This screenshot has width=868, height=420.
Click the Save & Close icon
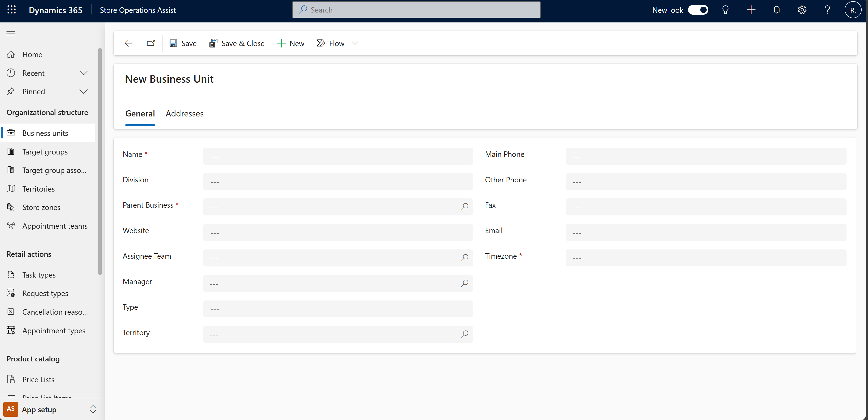point(214,43)
